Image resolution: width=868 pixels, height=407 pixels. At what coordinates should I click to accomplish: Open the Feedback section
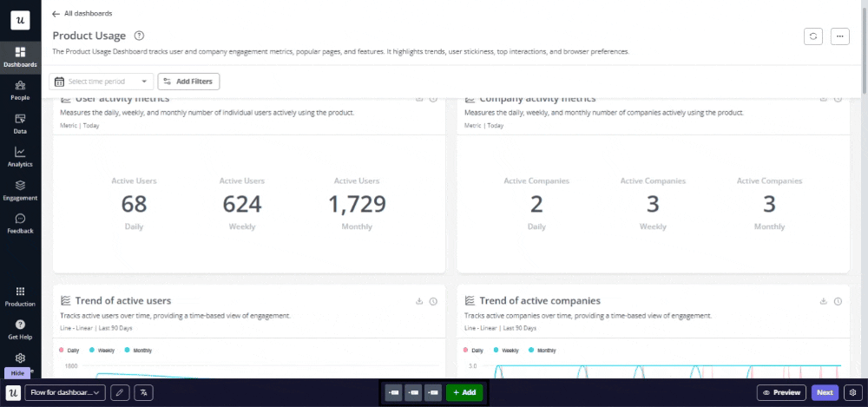[x=20, y=223]
